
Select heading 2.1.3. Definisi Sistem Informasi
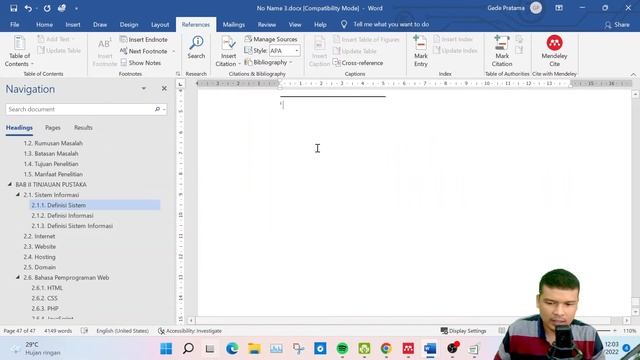coord(72,226)
